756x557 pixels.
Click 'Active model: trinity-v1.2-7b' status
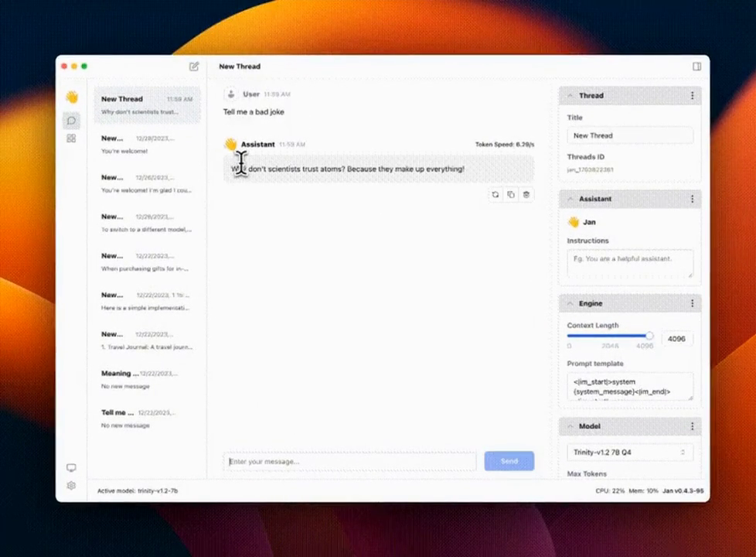[x=138, y=490]
